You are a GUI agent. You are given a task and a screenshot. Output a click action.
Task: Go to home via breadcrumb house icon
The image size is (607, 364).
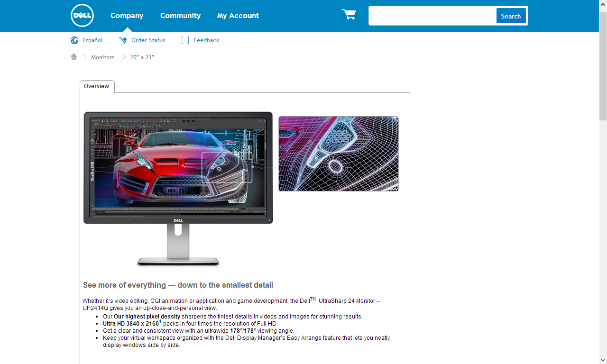[x=74, y=57]
